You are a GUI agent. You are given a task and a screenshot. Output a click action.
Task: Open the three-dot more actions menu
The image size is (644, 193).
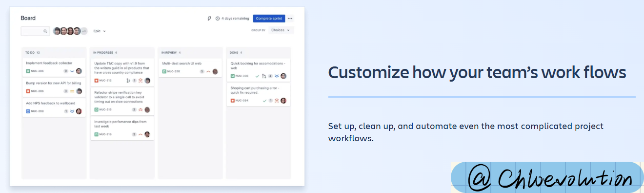click(x=290, y=19)
